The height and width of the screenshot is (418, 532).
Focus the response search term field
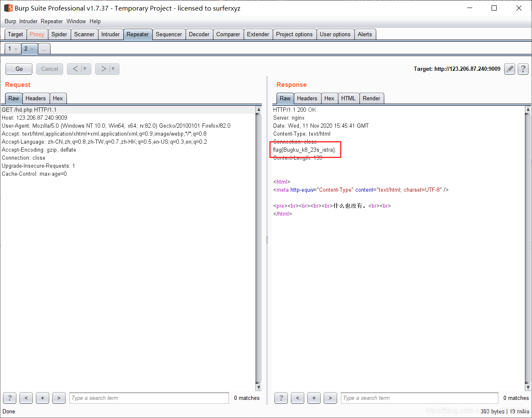coord(420,398)
